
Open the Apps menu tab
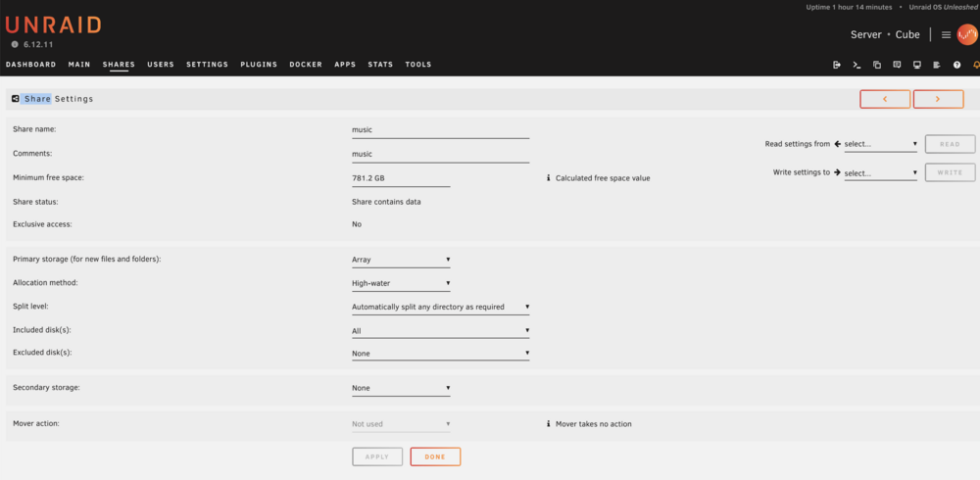pos(345,65)
